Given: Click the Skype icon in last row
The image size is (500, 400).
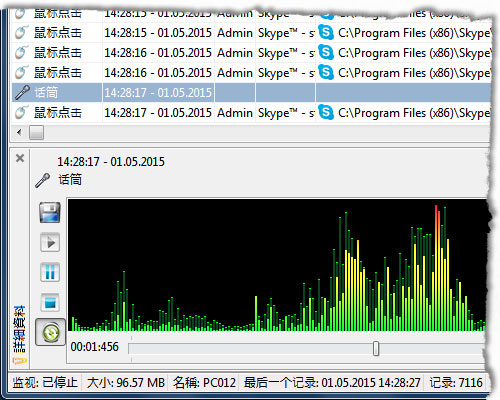Looking at the screenshot, I should [326, 112].
